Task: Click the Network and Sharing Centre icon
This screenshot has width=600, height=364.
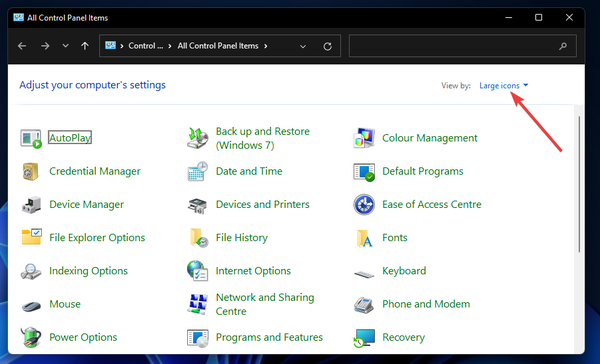Action: [197, 304]
